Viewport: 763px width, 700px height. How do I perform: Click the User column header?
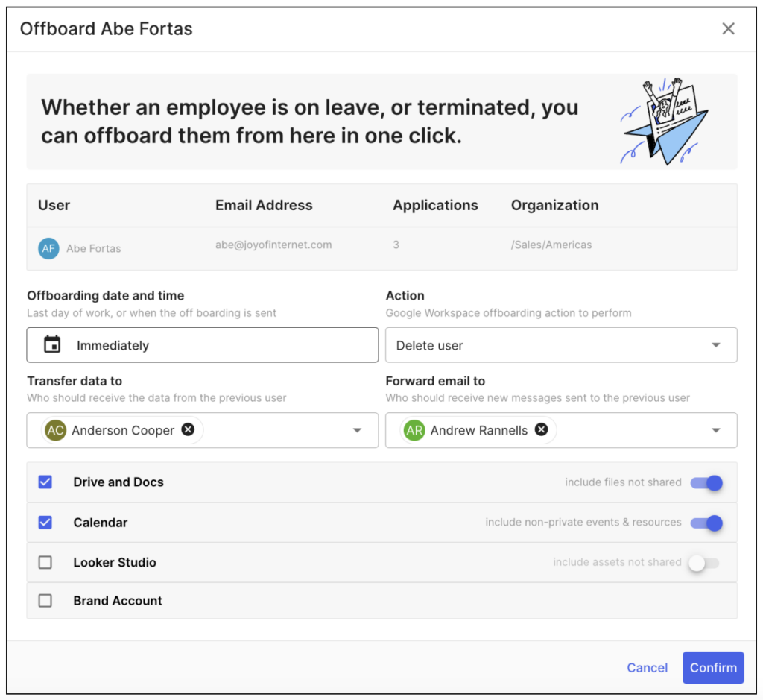(54, 206)
